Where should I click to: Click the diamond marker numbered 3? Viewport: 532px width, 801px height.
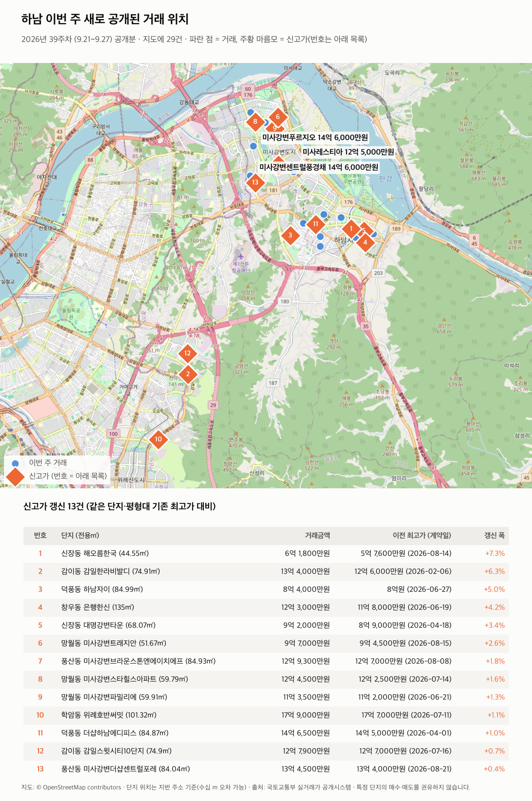point(290,235)
